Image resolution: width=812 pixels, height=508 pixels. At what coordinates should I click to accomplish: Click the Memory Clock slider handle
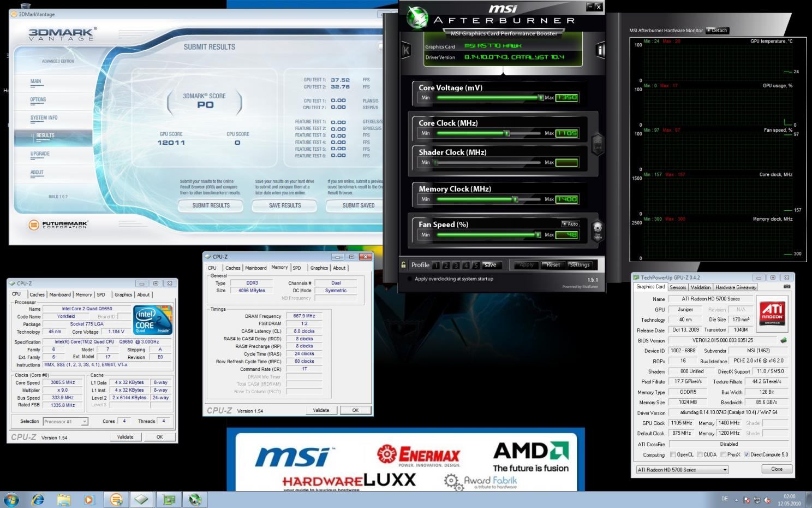point(515,199)
